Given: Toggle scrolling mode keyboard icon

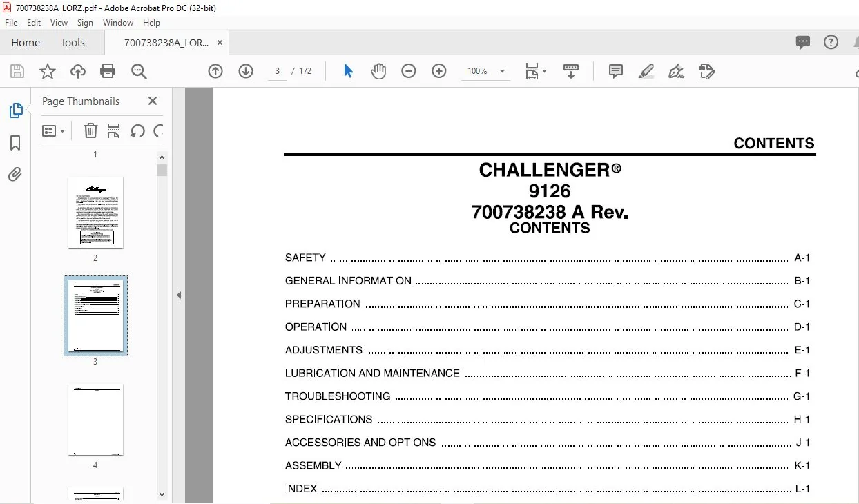Looking at the screenshot, I should (571, 71).
